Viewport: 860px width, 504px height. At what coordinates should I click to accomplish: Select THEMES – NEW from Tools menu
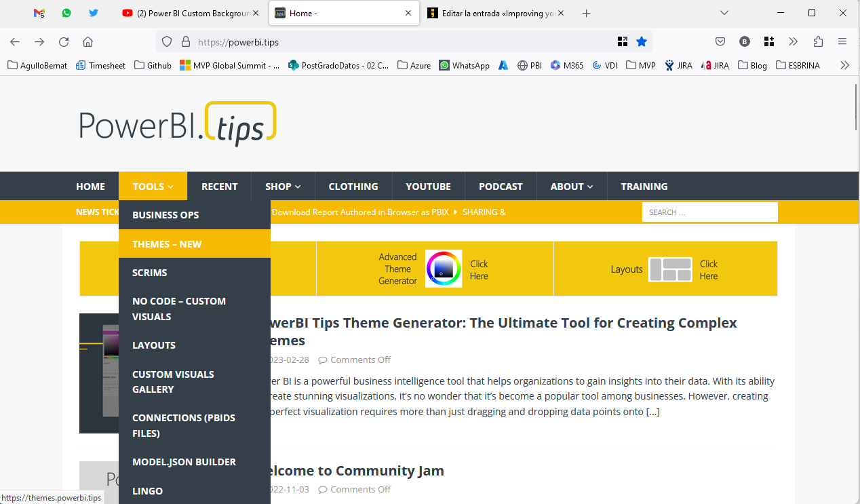167,244
